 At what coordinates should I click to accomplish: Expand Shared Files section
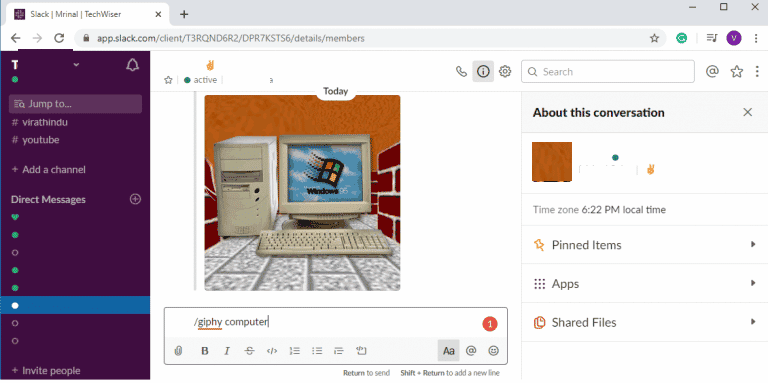tap(645, 322)
